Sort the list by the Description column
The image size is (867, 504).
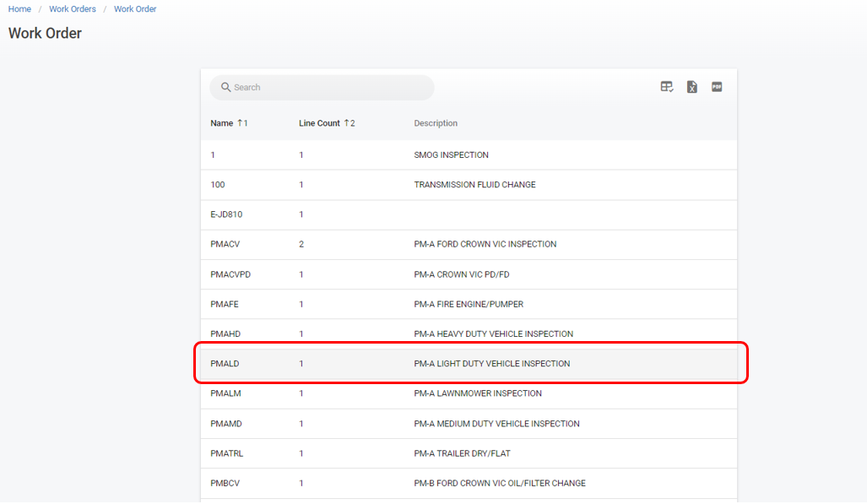coord(436,122)
